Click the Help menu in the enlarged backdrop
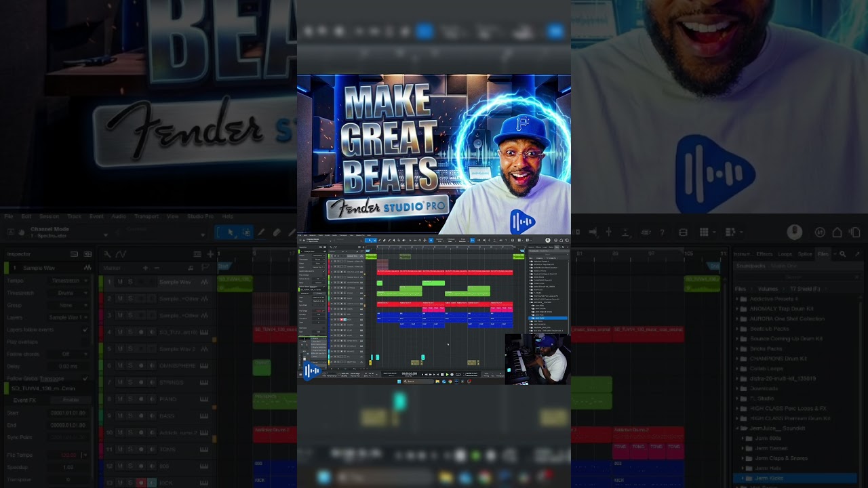 pos(228,217)
